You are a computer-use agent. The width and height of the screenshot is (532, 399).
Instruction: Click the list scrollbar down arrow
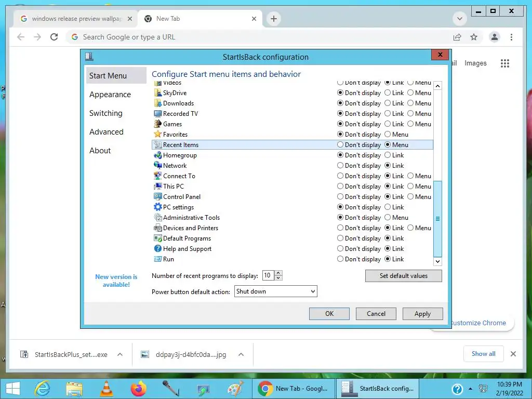[437, 261]
